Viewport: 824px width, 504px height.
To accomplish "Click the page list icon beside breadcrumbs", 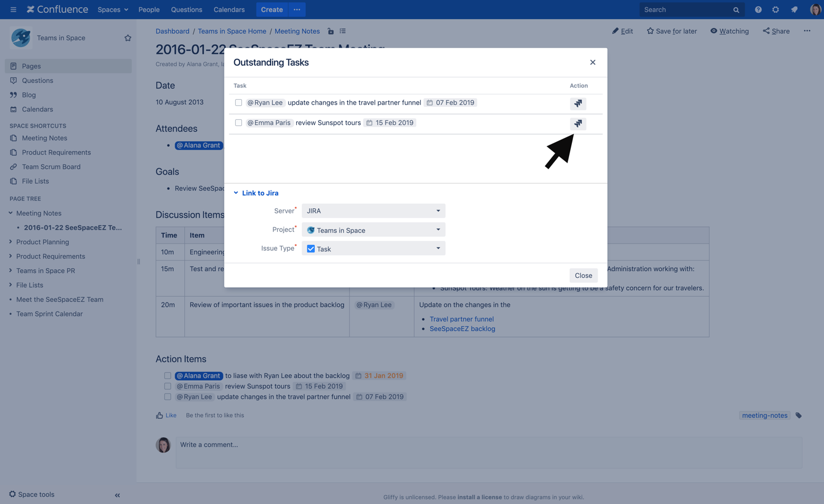I will (343, 31).
